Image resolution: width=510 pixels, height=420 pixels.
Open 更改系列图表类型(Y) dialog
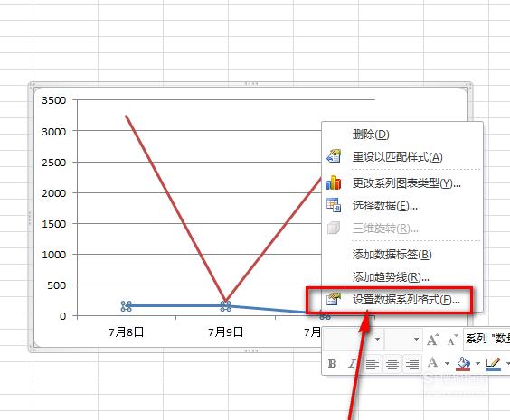tap(402, 182)
